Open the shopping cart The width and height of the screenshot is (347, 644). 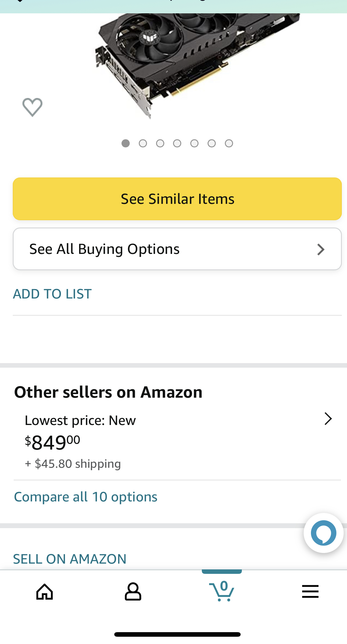[222, 591]
